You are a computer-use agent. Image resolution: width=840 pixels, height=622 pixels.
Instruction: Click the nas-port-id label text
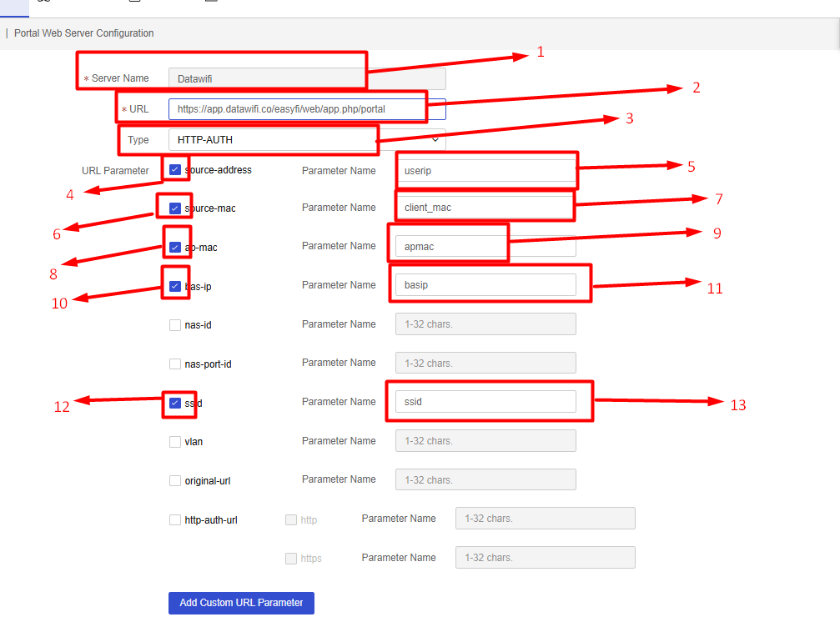pyautogui.click(x=208, y=364)
